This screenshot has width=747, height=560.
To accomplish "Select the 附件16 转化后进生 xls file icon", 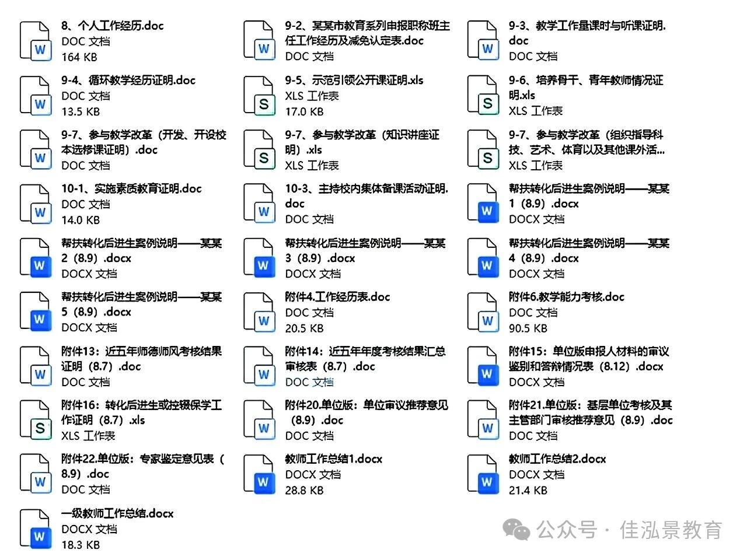I will coord(35,420).
